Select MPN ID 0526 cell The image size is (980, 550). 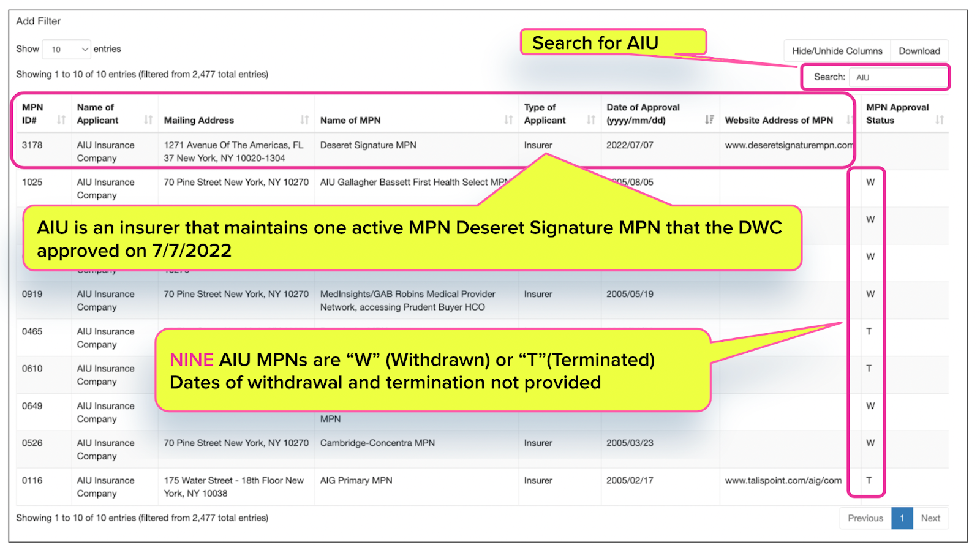[32, 443]
